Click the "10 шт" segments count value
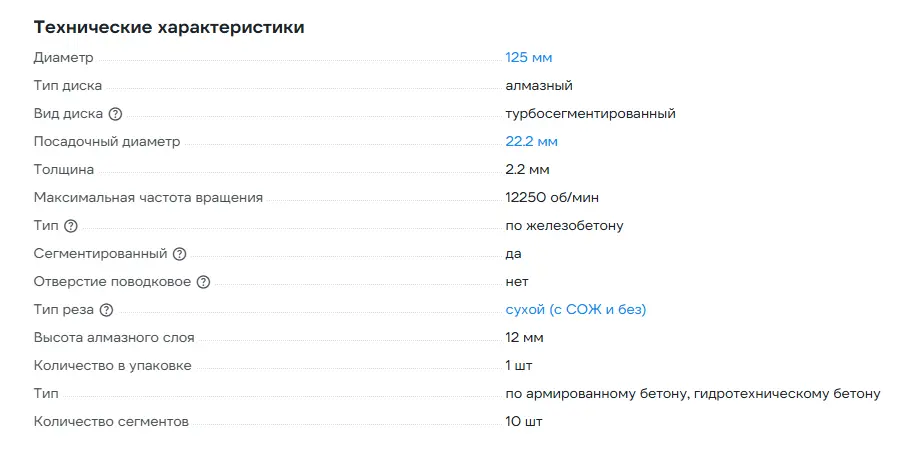Image resolution: width=911 pixels, height=456 pixels. pos(524,422)
